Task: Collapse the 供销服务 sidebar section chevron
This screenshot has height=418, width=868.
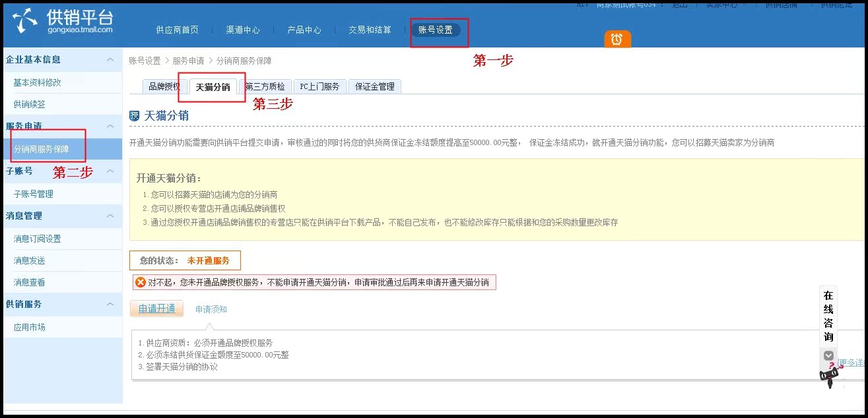Action: [x=110, y=304]
